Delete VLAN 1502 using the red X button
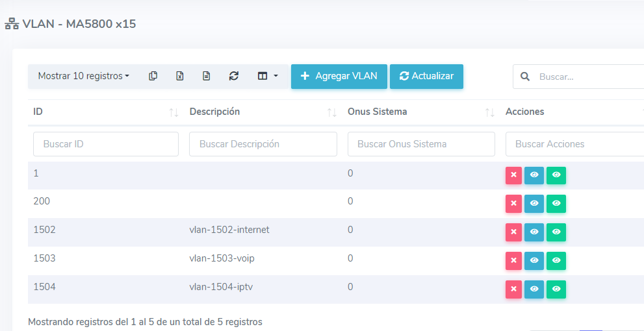644x331 pixels. (x=513, y=232)
